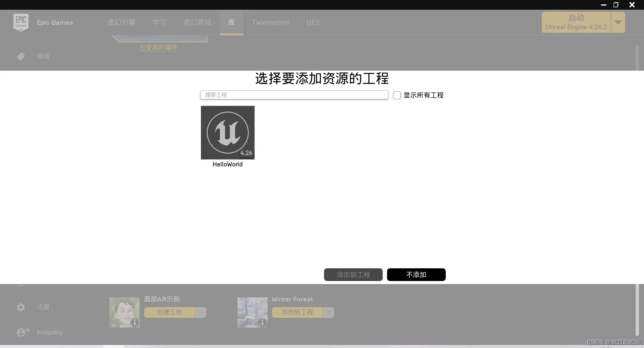The width and height of the screenshot is (644, 348).
Task: Open the dropdown next to 创建工程 for 面部AR示例
Action: click(x=201, y=312)
